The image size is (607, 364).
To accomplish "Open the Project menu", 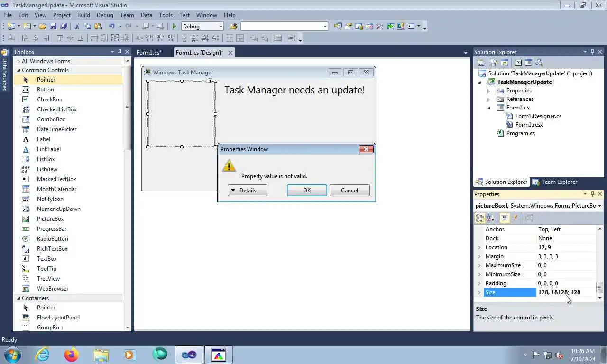I will coord(62,15).
